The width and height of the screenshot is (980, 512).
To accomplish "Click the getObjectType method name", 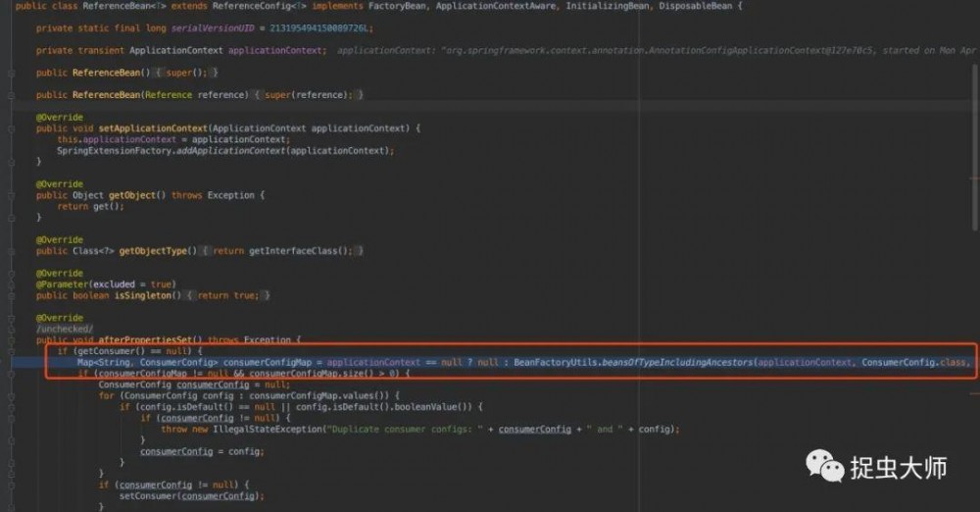I will [153, 251].
